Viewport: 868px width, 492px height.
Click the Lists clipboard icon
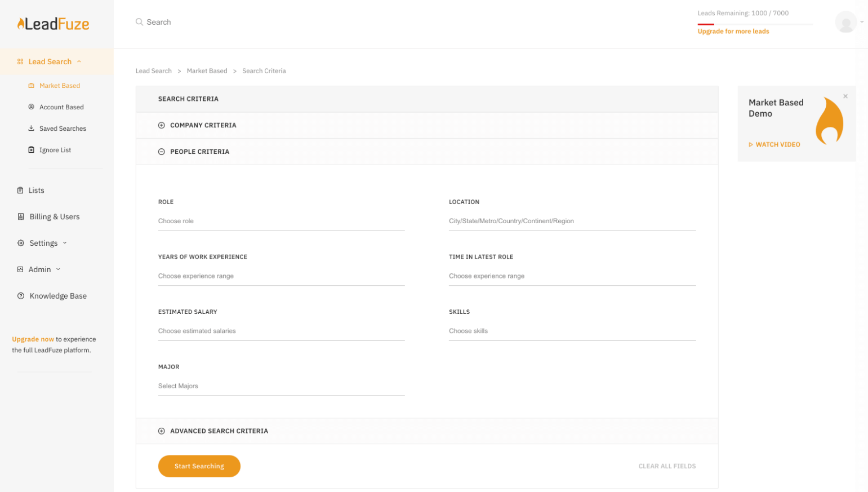click(21, 190)
